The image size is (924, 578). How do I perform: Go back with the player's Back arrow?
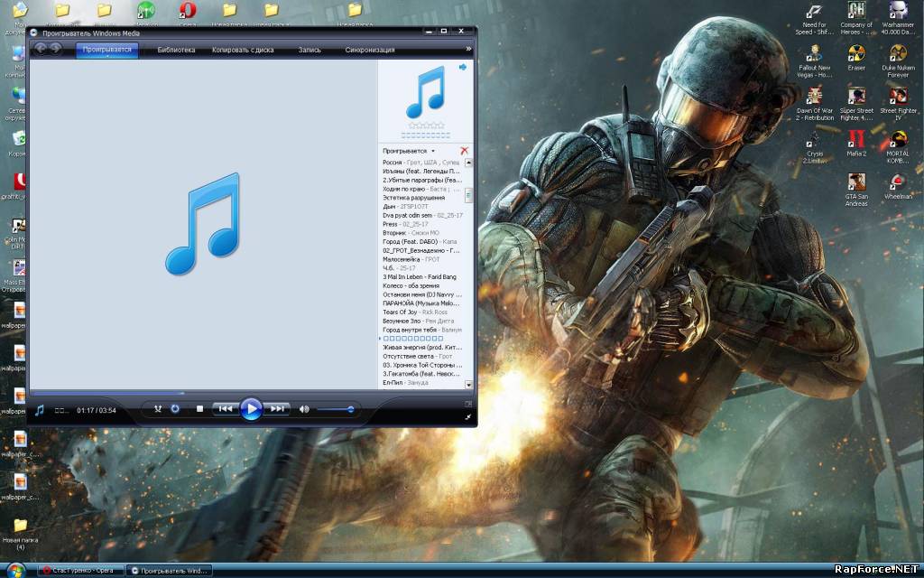[x=41, y=49]
